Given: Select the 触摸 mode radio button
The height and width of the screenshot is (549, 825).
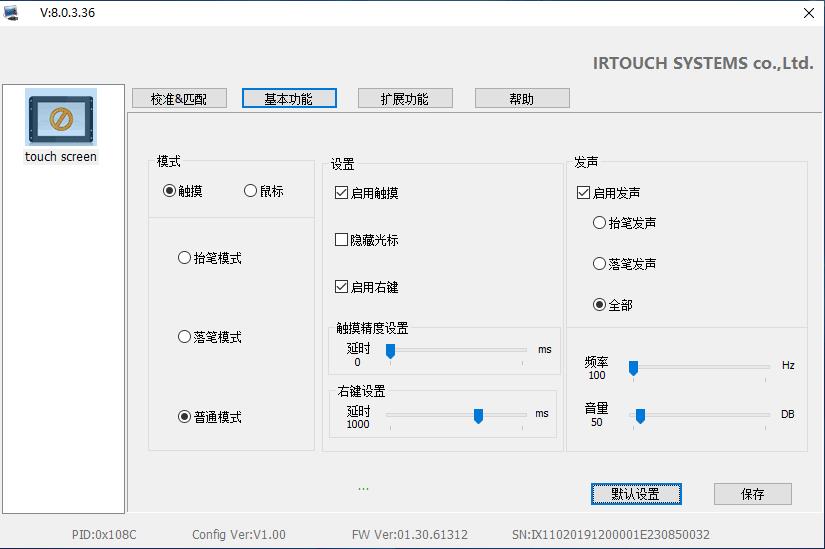Looking at the screenshot, I should click(169, 191).
